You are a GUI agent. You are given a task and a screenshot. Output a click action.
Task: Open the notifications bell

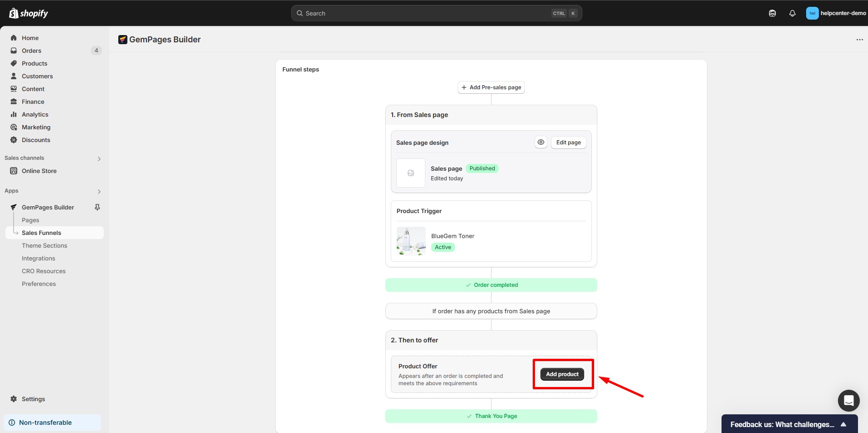pyautogui.click(x=792, y=13)
